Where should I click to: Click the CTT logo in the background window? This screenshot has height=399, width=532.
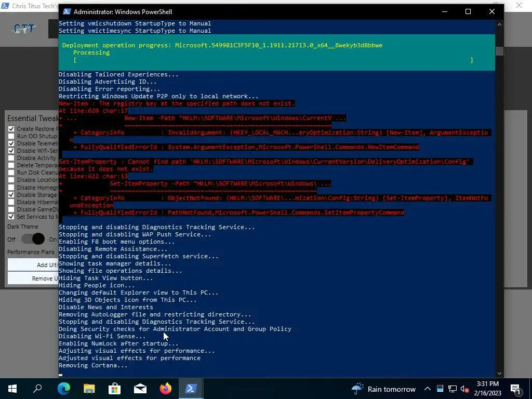click(24, 29)
